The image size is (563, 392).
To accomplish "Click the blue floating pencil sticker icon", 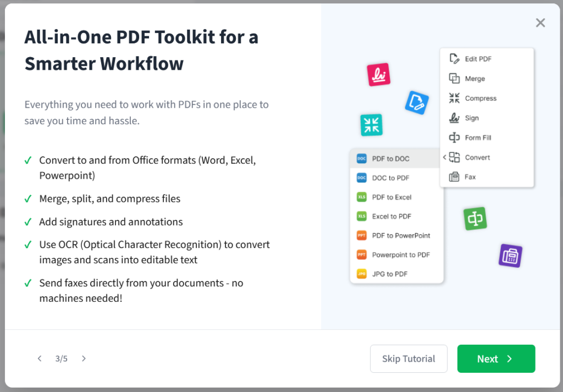I will [417, 102].
